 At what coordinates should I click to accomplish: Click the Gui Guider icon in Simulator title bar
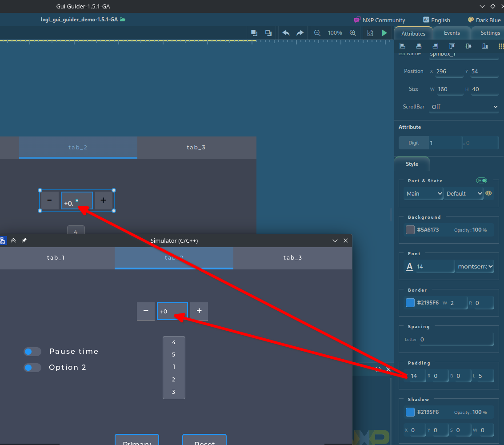point(3,241)
